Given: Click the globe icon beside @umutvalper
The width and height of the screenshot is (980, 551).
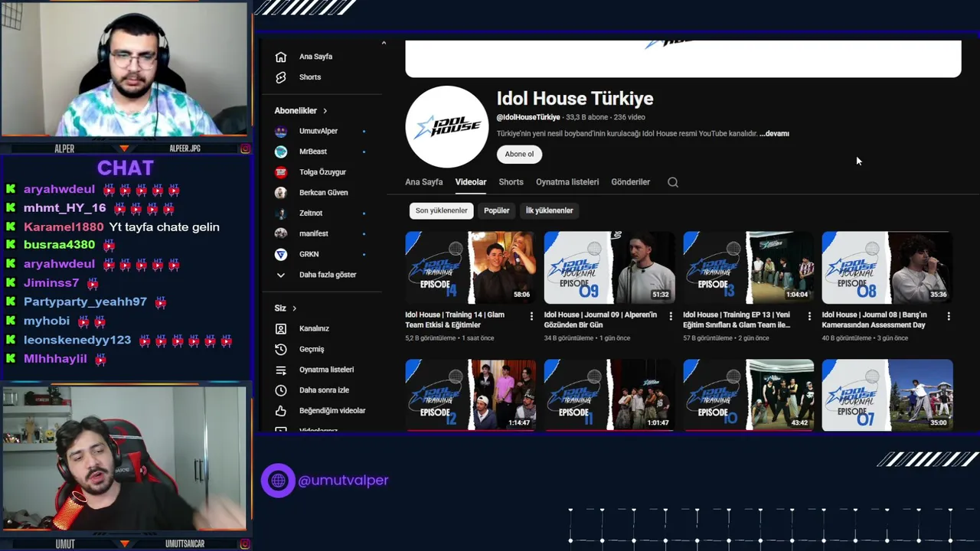Looking at the screenshot, I should coord(278,481).
